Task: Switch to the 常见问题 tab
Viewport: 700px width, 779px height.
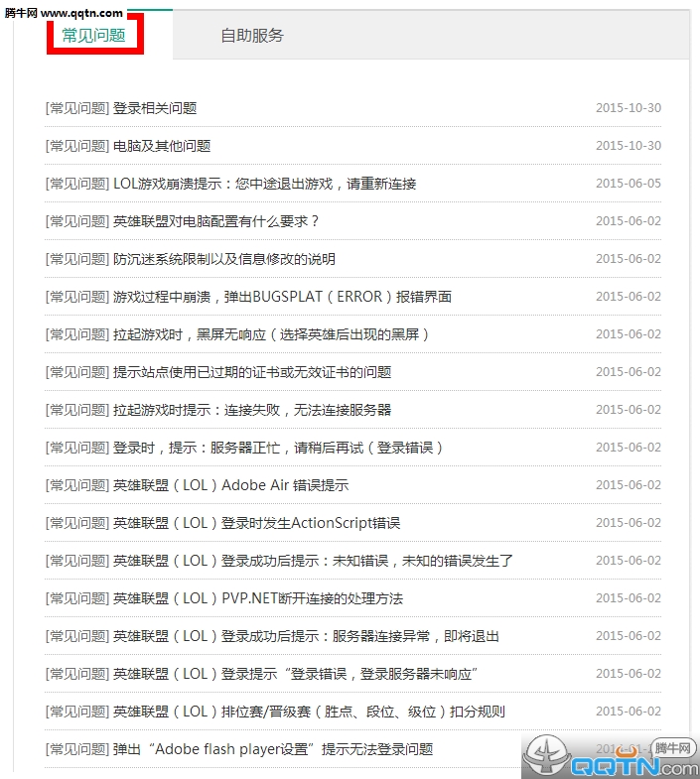Action: pyautogui.click(x=93, y=36)
